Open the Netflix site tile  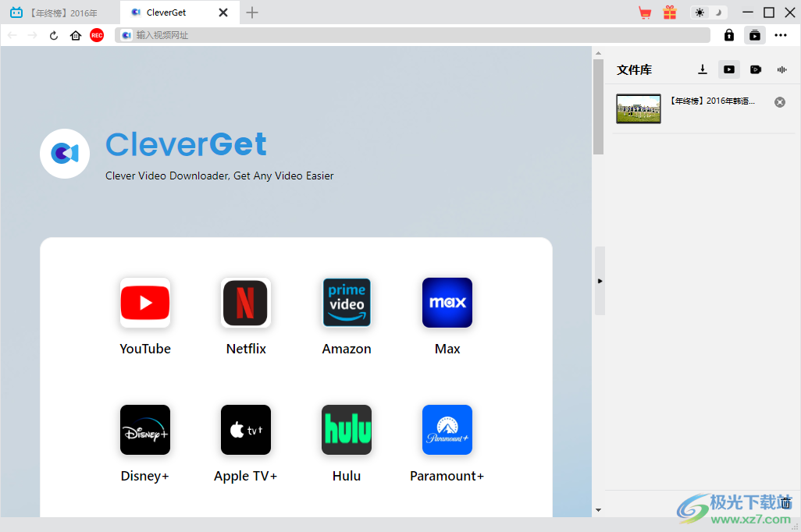(246, 303)
